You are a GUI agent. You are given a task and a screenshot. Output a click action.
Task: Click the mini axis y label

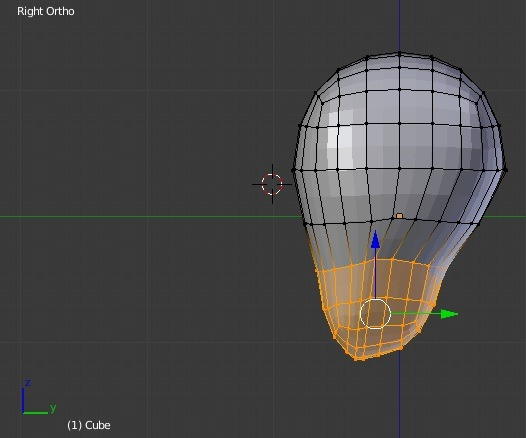(53, 408)
